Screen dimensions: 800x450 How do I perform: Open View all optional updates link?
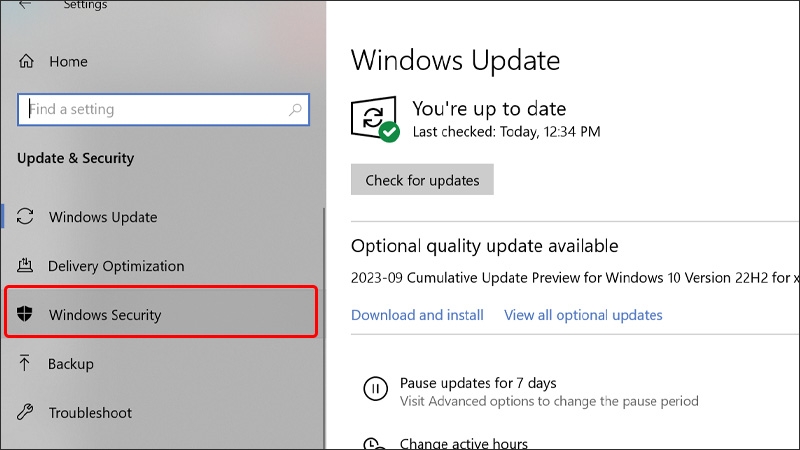tap(583, 315)
